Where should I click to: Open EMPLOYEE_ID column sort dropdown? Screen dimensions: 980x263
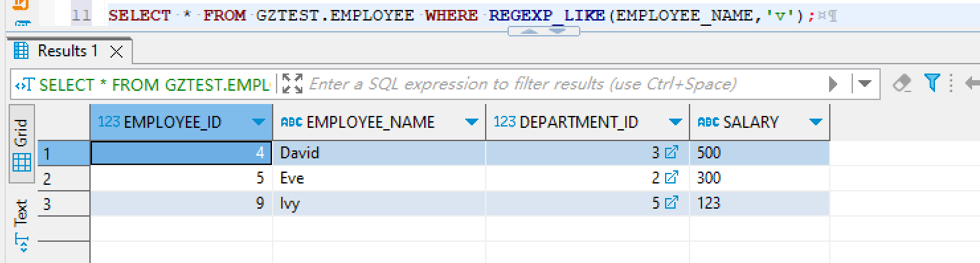258,122
